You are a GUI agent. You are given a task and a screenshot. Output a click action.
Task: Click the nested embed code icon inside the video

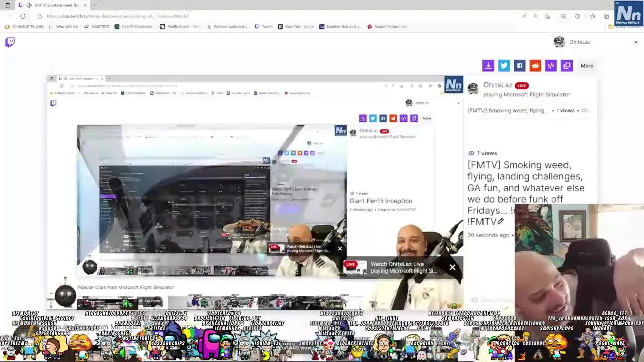click(x=404, y=118)
